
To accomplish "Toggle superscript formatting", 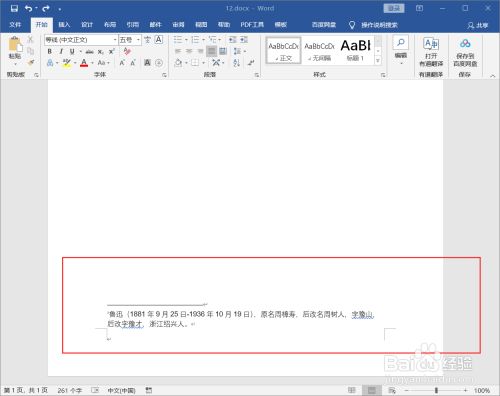I will click(112, 52).
